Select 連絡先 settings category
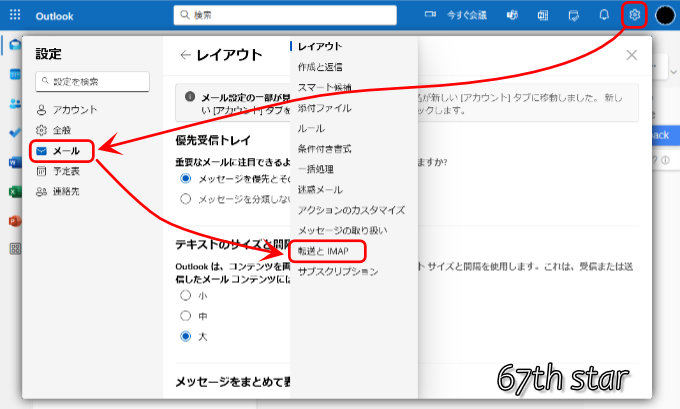The width and height of the screenshot is (680, 409). tap(58, 192)
